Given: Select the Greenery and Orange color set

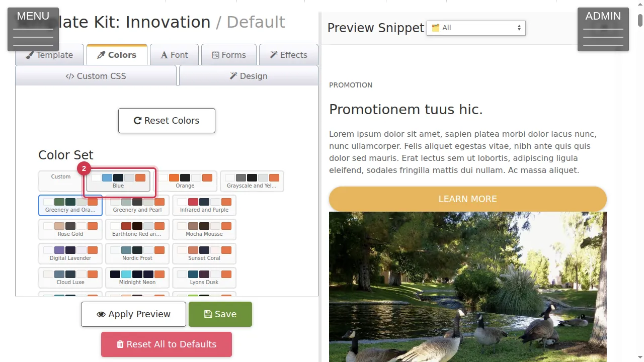Looking at the screenshot, I should tap(70, 205).
